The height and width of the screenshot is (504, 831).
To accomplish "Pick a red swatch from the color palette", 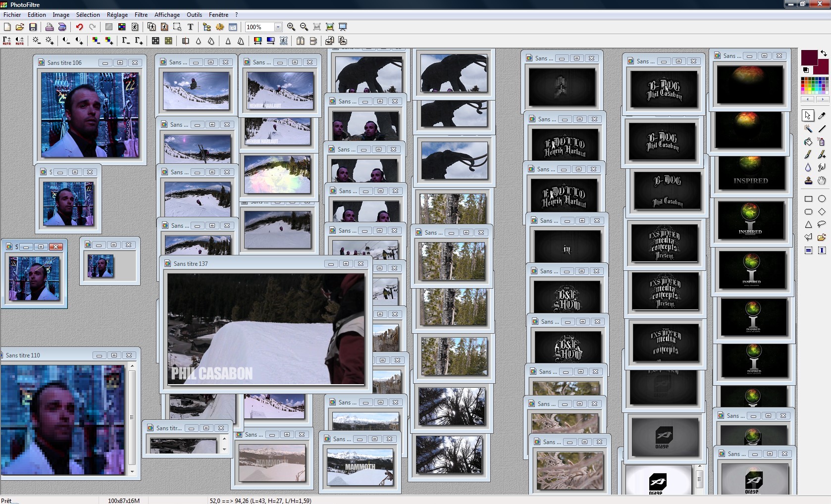I will point(802,86).
